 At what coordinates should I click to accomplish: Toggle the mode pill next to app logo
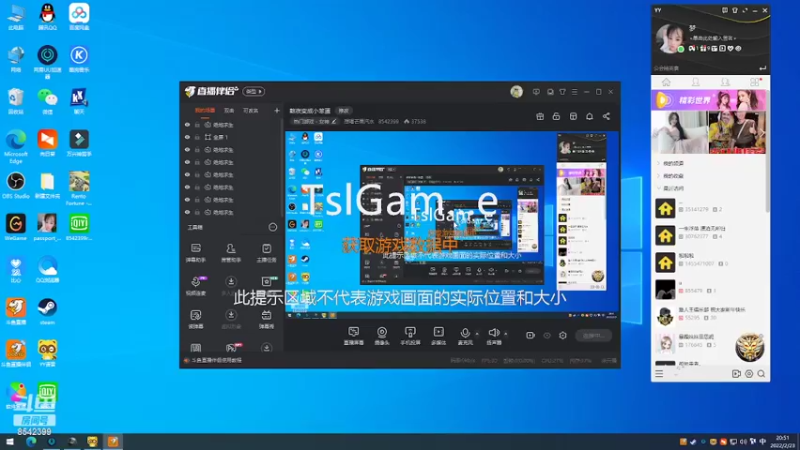tap(254, 91)
